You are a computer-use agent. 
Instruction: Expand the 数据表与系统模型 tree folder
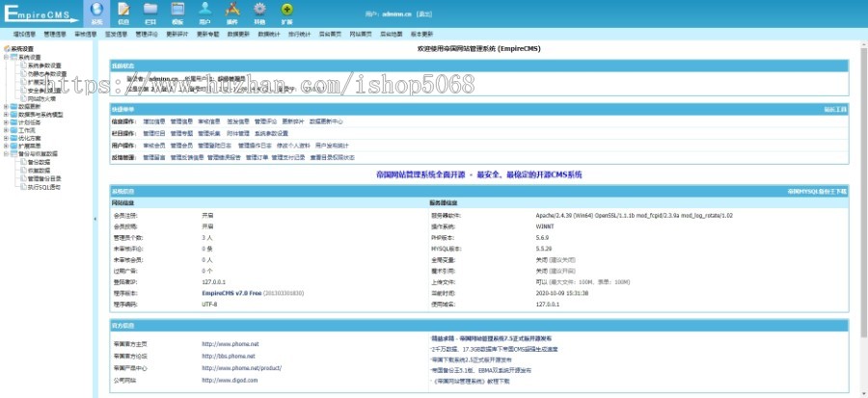point(6,115)
